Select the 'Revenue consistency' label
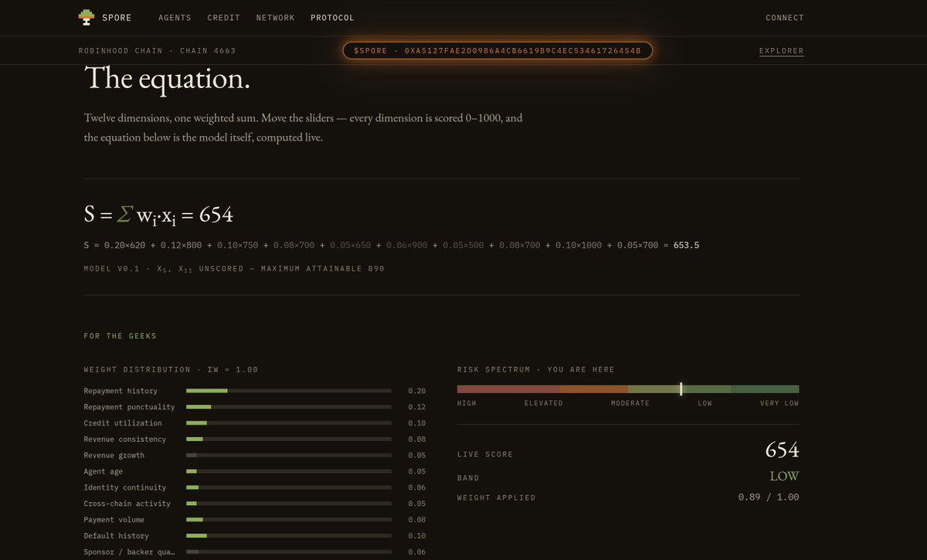Viewport: 927px width, 560px height. click(125, 440)
